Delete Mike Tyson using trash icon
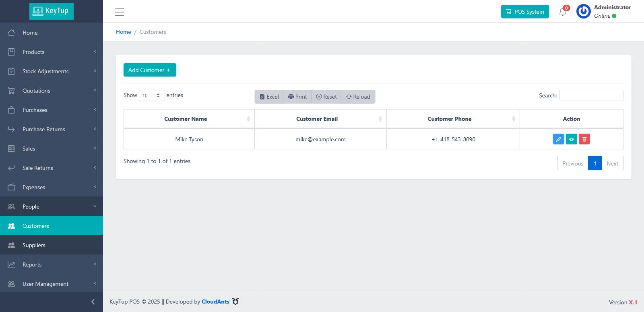This screenshot has width=644, height=312. [x=584, y=139]
